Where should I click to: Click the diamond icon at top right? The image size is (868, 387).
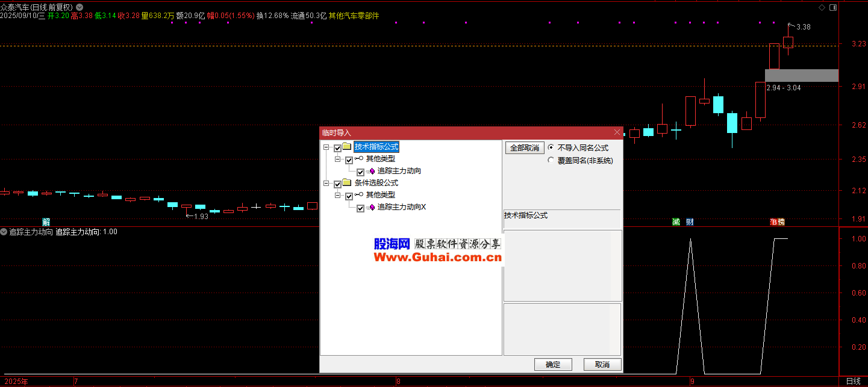click(822, 7)
